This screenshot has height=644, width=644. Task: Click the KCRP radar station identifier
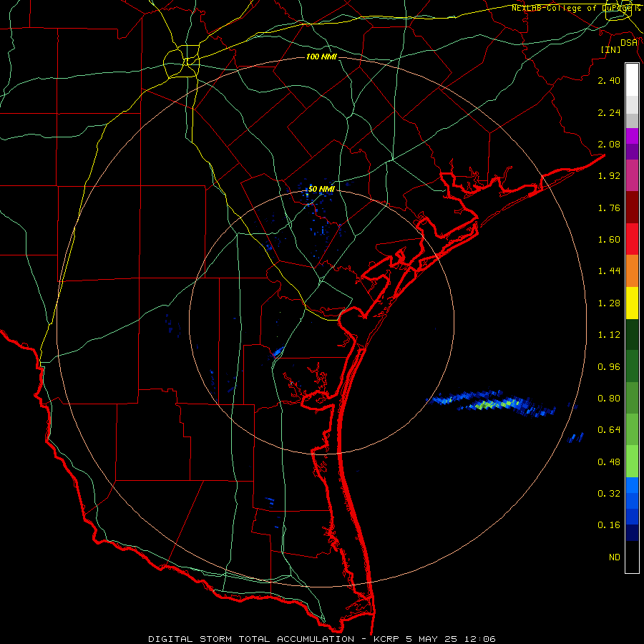click(386, 639)
